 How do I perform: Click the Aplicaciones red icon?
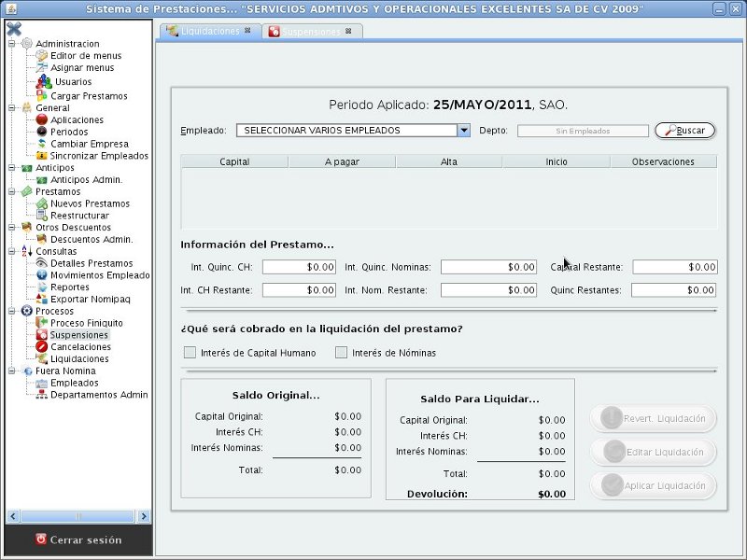pyautogui.click(x=42, y=119)
